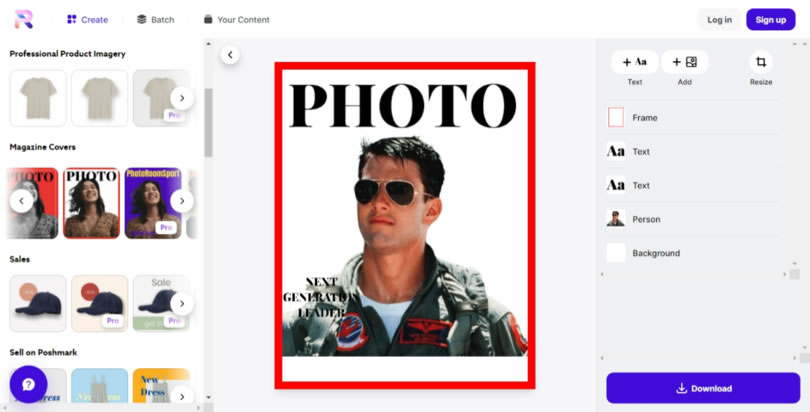This screenshot has width=810, height=412.
Task: Open Your Content tab
Action: point(237,20)
